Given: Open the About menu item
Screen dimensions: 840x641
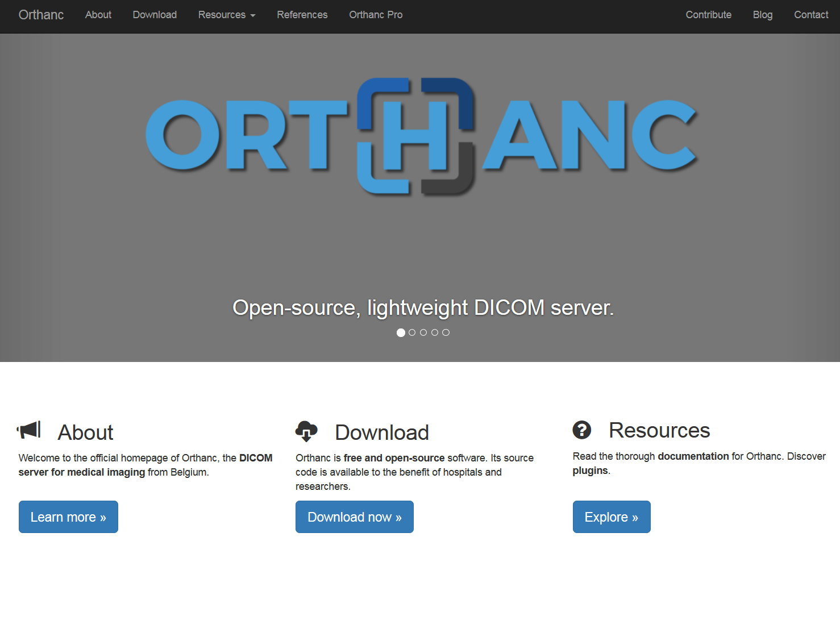Looking at the screenshot, I should [x=98, y=15].
